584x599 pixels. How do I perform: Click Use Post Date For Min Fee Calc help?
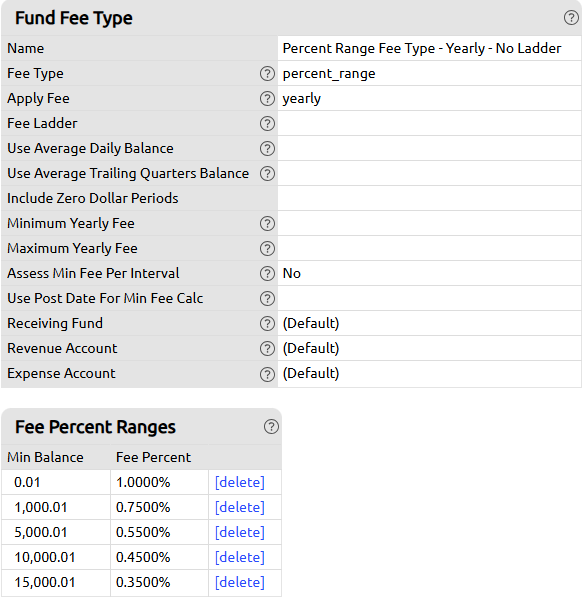(x=267, y=298)
